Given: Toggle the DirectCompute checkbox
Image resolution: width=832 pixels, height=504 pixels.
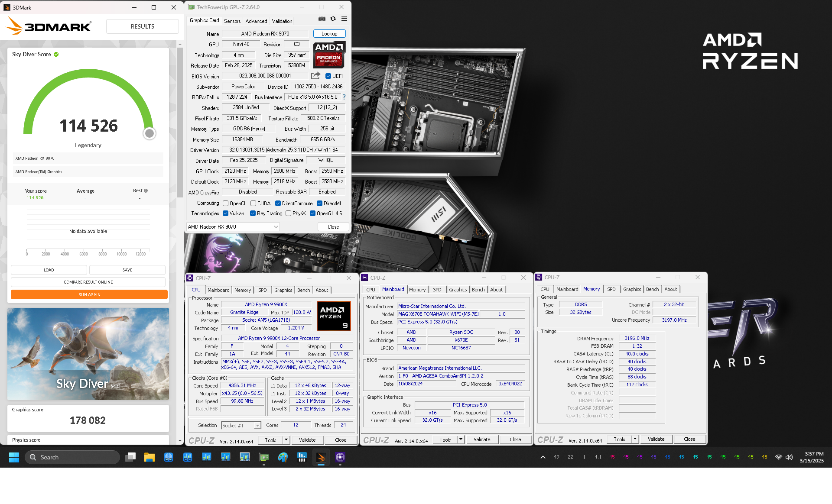Looking at the screenshot, I should tap(278, 204).
